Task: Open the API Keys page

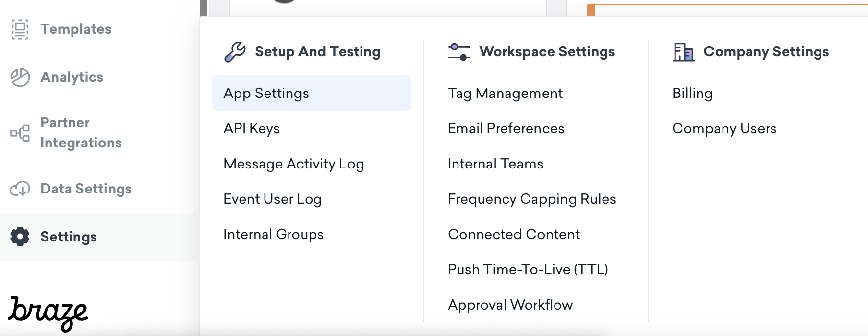Action: point(251,128)
